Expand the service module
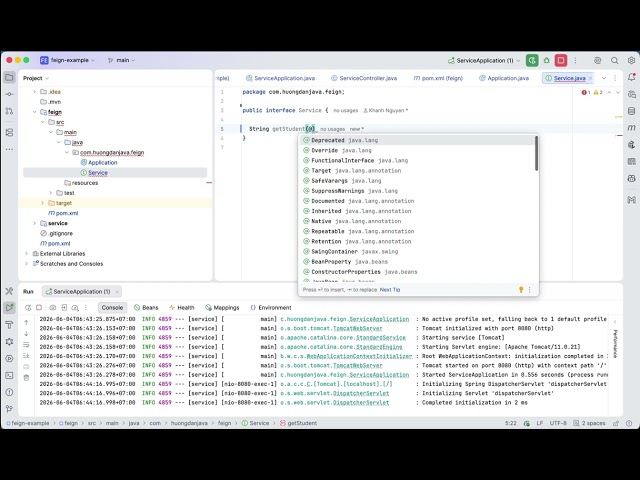 click(34, 223)
